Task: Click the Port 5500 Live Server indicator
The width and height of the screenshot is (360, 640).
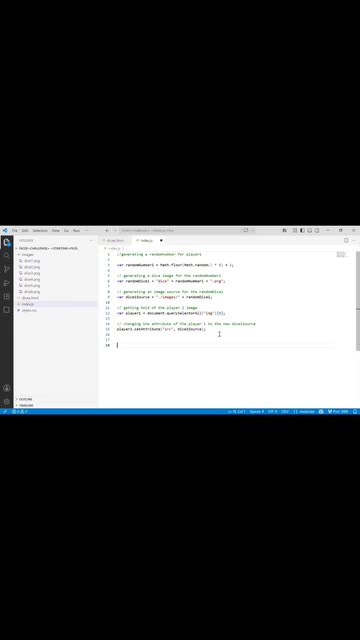Action: 338,411
